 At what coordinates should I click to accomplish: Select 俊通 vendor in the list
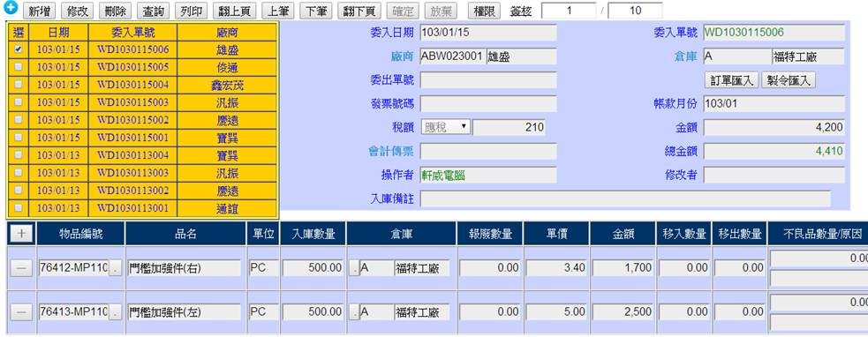(227, 68)
